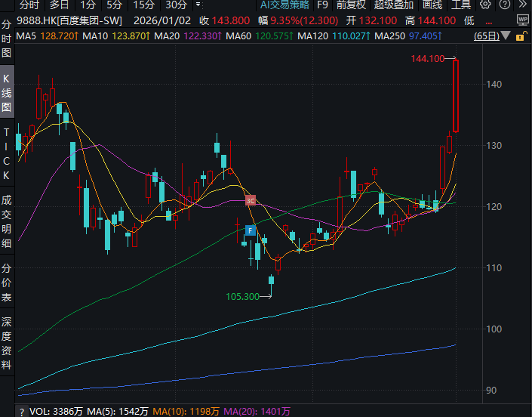Switch to the TICK side tab

point(7,153)
